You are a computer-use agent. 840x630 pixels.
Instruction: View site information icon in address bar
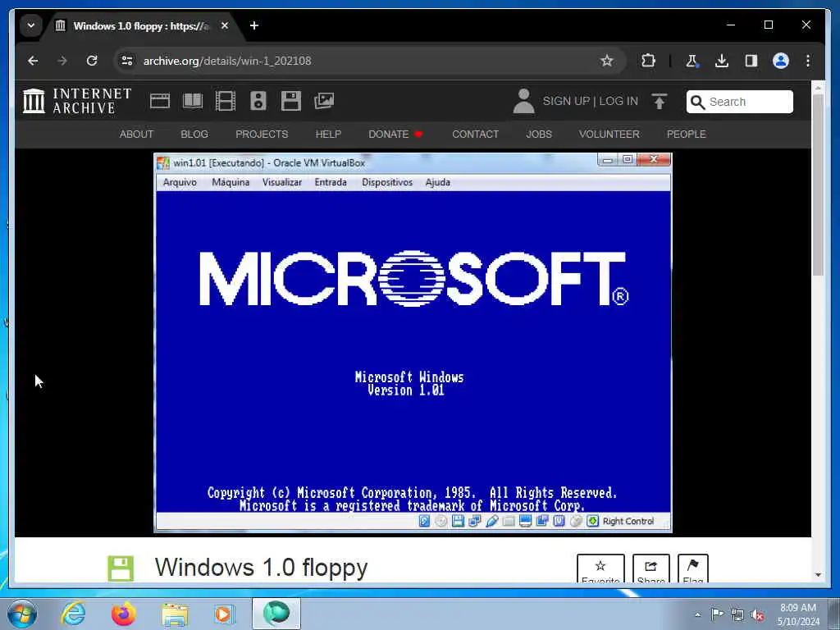tap(127, 61)
